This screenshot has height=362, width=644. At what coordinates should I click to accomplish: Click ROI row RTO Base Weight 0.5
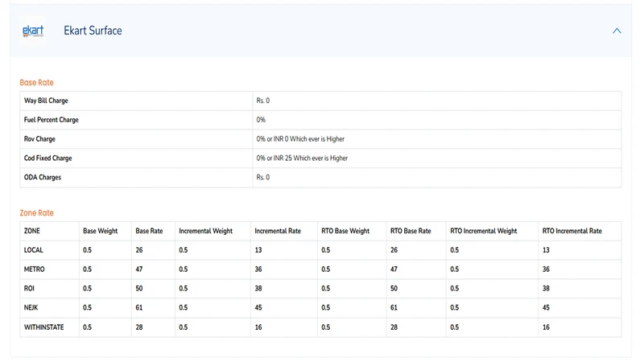click(x=326, y=289)
